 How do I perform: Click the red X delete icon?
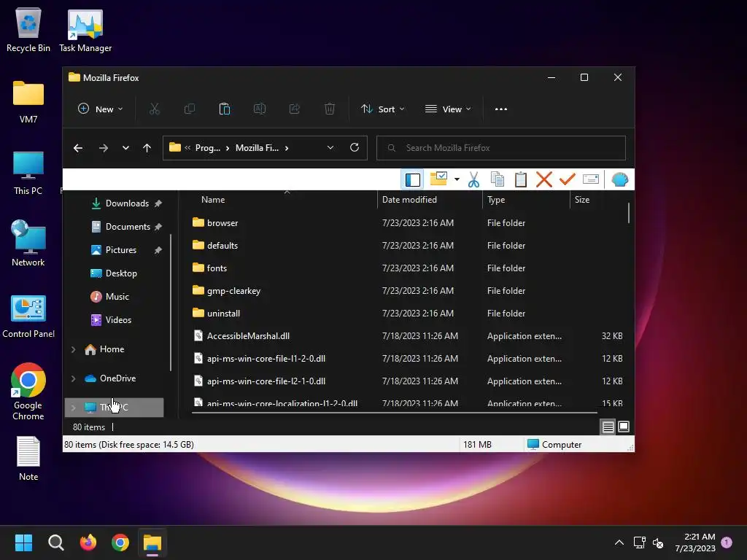pyautogui.click(x=544, y=179)
